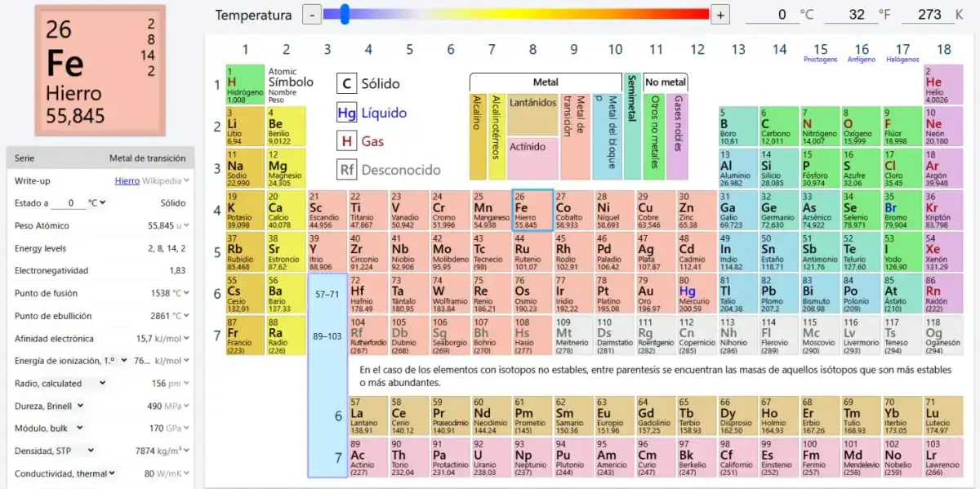Select the Uranio element cell

point(492,458)
